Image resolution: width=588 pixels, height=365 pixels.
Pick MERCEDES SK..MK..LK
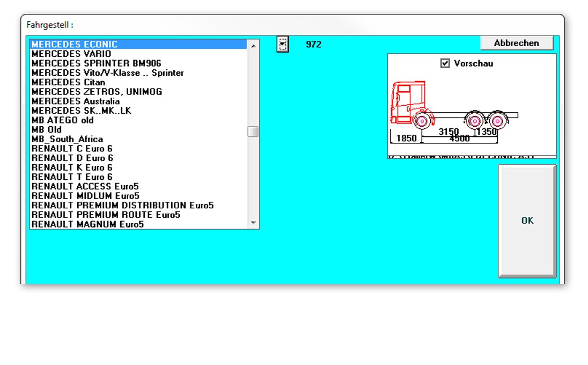click(x=138, y=111)
